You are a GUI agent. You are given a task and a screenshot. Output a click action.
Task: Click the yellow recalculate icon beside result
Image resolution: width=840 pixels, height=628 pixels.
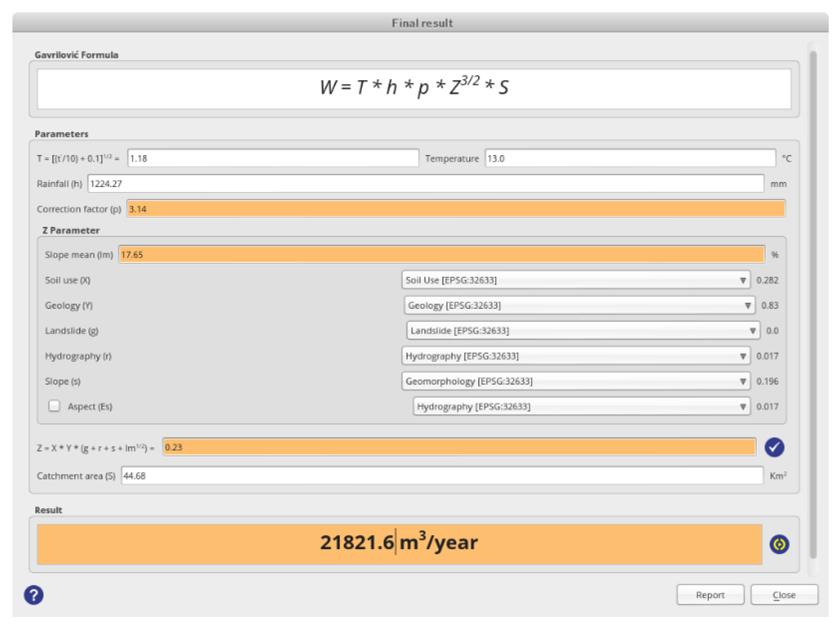[779, 544]
